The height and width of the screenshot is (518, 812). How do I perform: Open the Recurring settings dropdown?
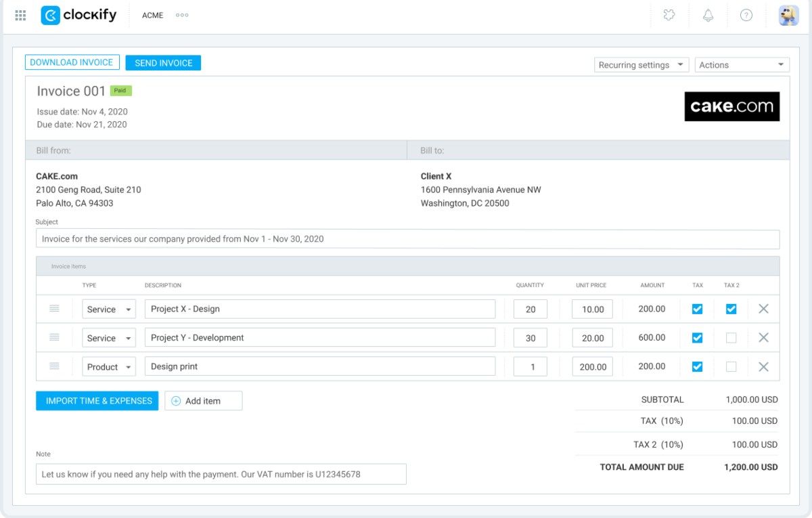tap(641, 65)
